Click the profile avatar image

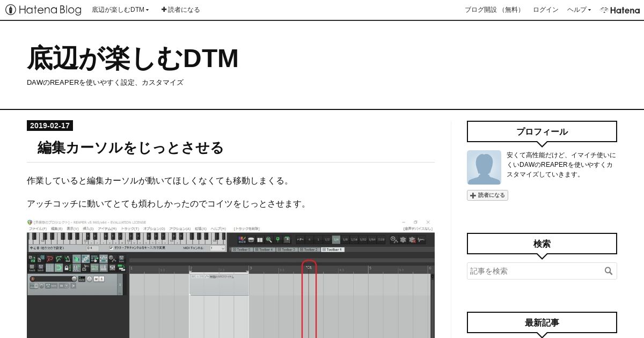coord(484,167)
